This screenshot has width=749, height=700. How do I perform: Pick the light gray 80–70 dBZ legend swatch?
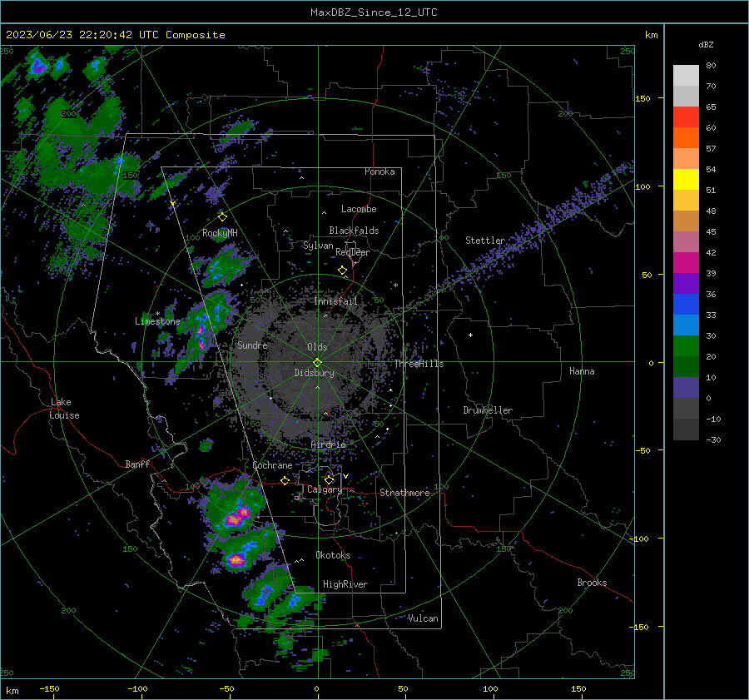point(686,76)
